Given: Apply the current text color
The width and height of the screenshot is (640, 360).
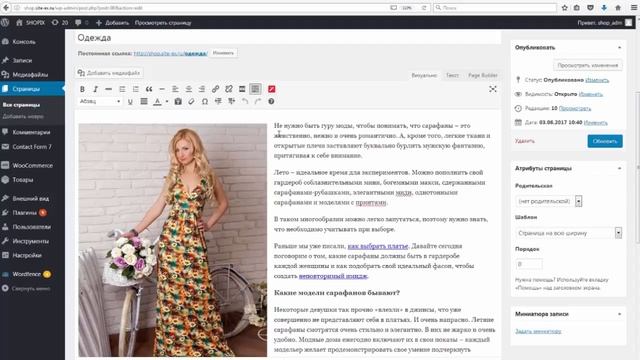Looking at the screenshot, I should click(x=157, y=102).
